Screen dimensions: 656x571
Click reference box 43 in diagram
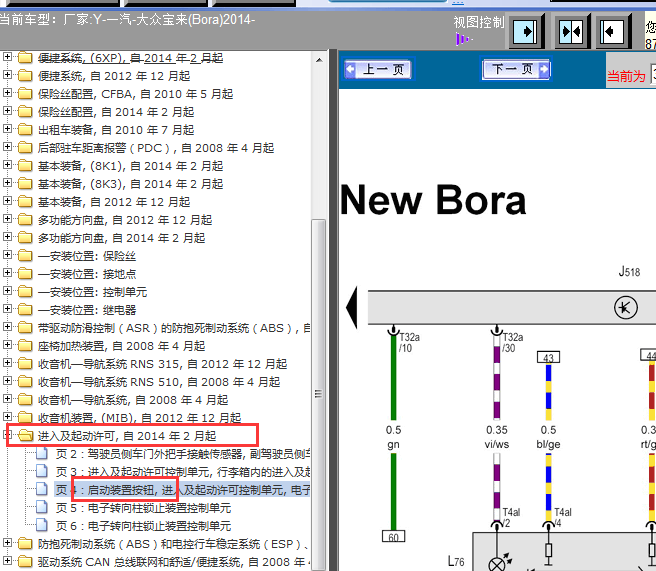click(548, 358)
